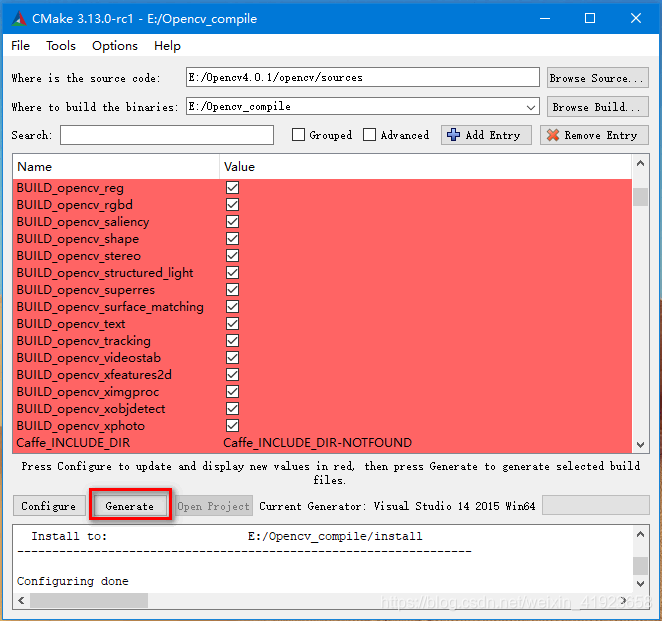Click the Search input field
Viewport: 662px width, 621px height.
coord(167,135)
